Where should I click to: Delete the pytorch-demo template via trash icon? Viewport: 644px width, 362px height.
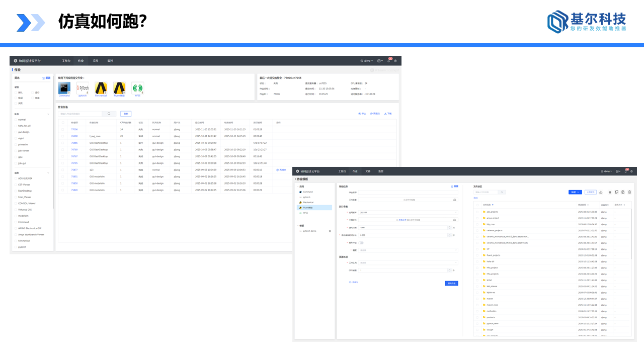pyautogui.click(x=330, y=231)
